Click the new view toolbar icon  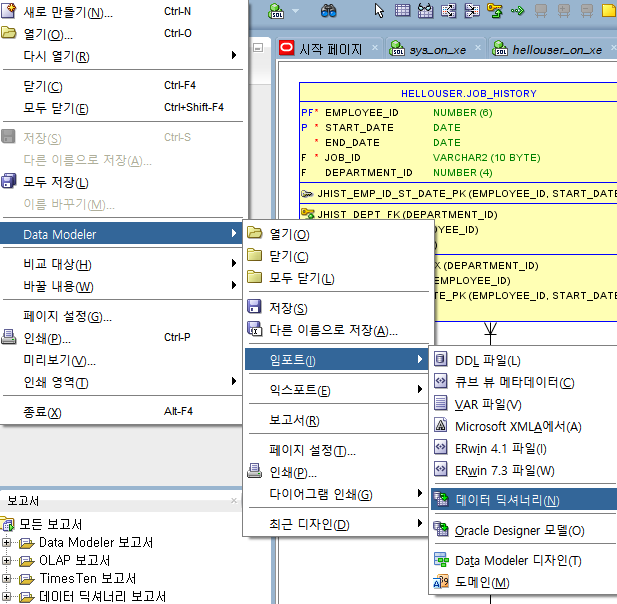(425, 11)
